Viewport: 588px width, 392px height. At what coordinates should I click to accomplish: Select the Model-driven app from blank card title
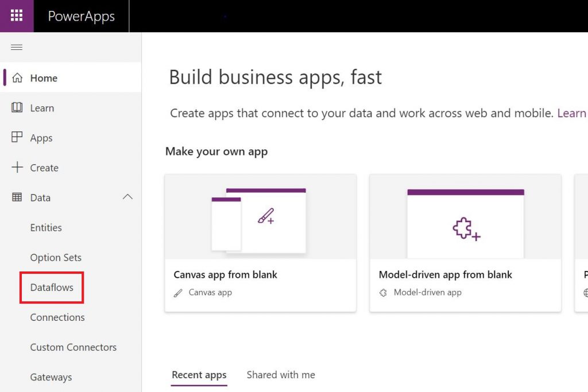(446, 275)
